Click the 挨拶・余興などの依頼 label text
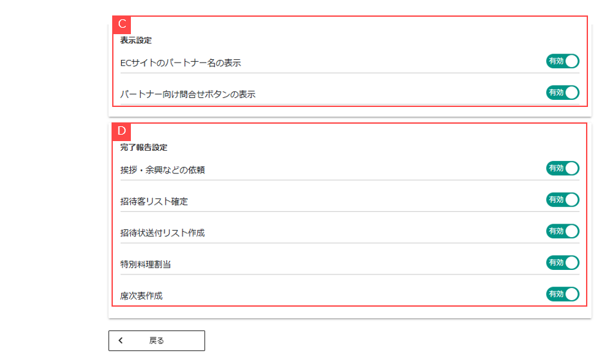597x364 pixels. click(x=162, y=170)
